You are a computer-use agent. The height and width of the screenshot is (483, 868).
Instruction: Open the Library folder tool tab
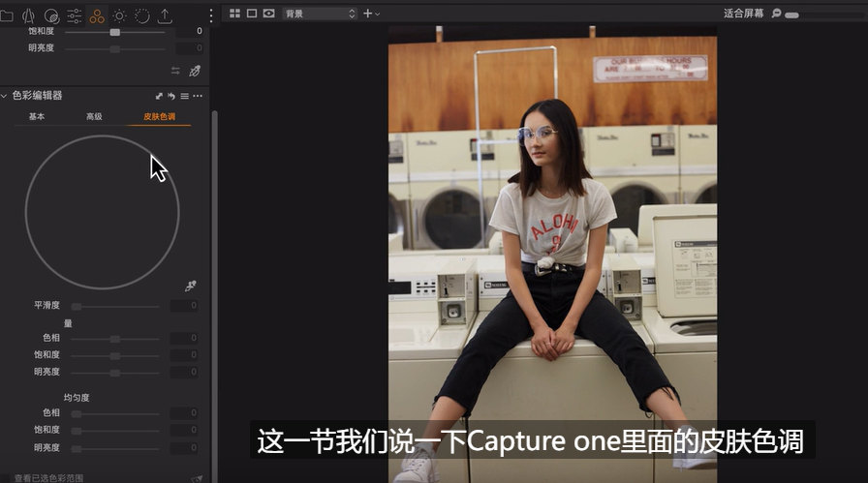[8, 15]
